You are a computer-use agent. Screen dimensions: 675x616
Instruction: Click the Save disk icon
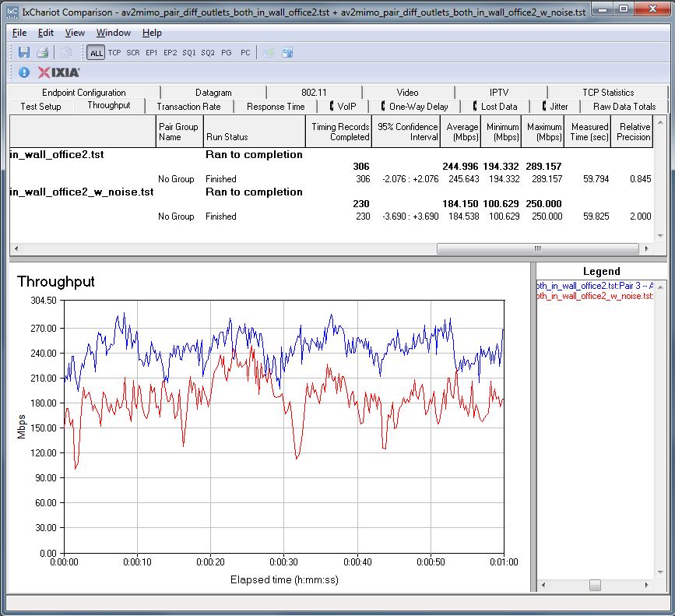23,52
